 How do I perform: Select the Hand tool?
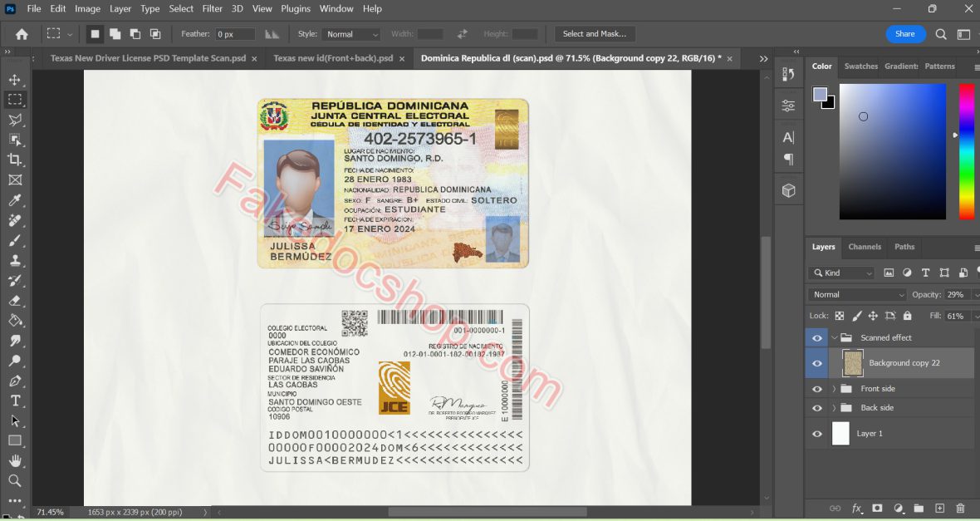[x=15, y=460]
